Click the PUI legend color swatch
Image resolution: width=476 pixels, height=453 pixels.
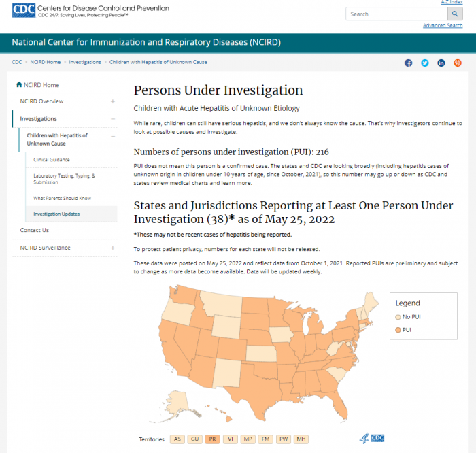pos(398,330)
